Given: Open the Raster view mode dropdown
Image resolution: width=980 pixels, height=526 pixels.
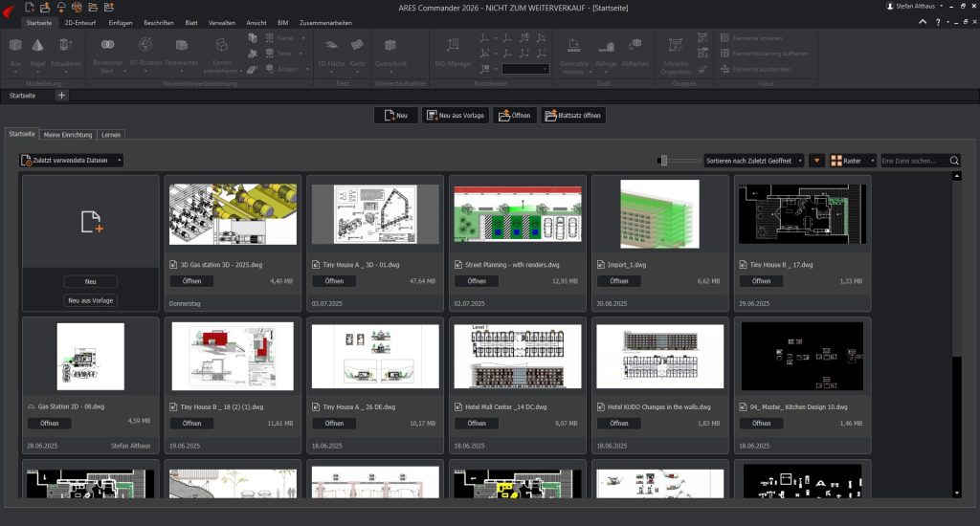Looking at the screenshot, I should pos(853,162).
